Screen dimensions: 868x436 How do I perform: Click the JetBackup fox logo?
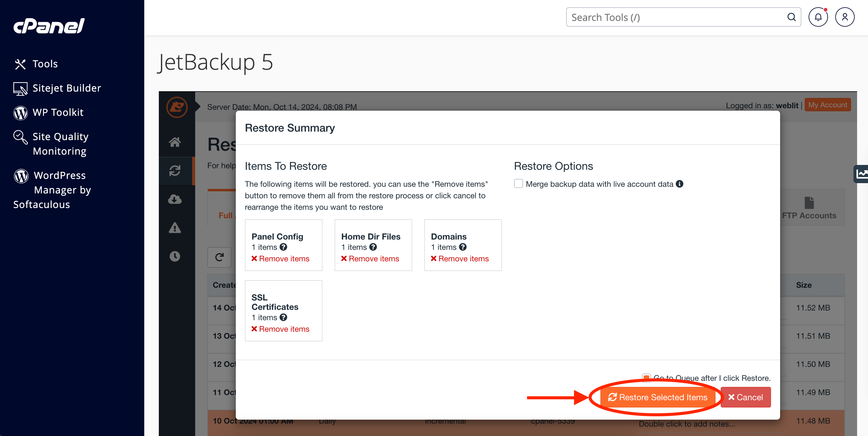click(177, 107)
